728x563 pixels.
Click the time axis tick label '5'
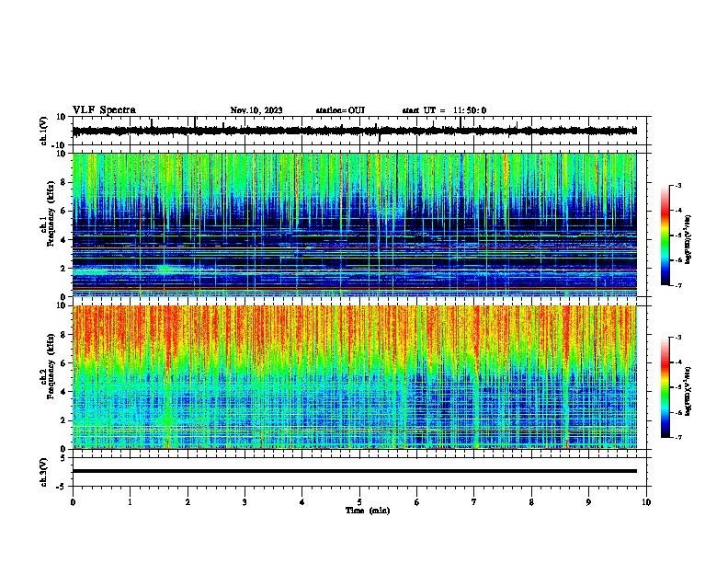click(359, 502)
